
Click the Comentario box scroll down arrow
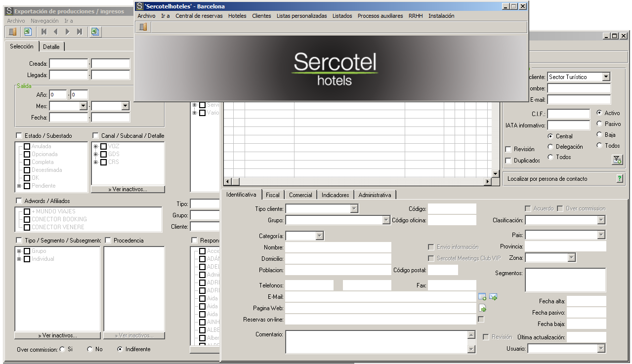pos(471,349)
